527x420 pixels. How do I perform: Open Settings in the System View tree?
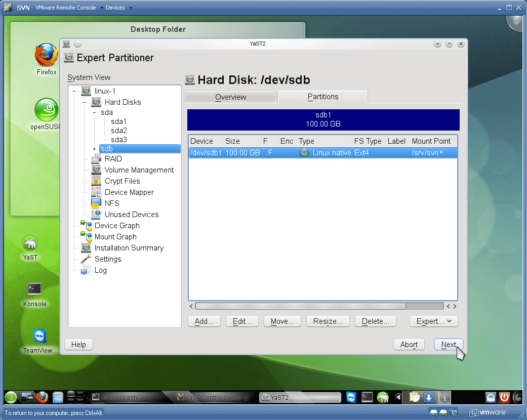(x=107, y=259)
